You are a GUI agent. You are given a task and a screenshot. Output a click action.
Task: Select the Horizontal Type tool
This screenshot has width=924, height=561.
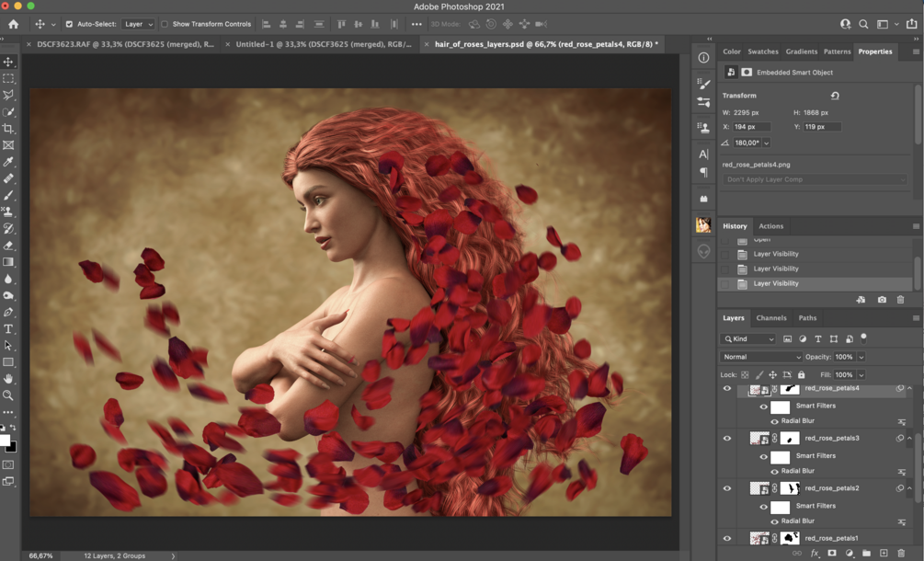pos(8,328)
